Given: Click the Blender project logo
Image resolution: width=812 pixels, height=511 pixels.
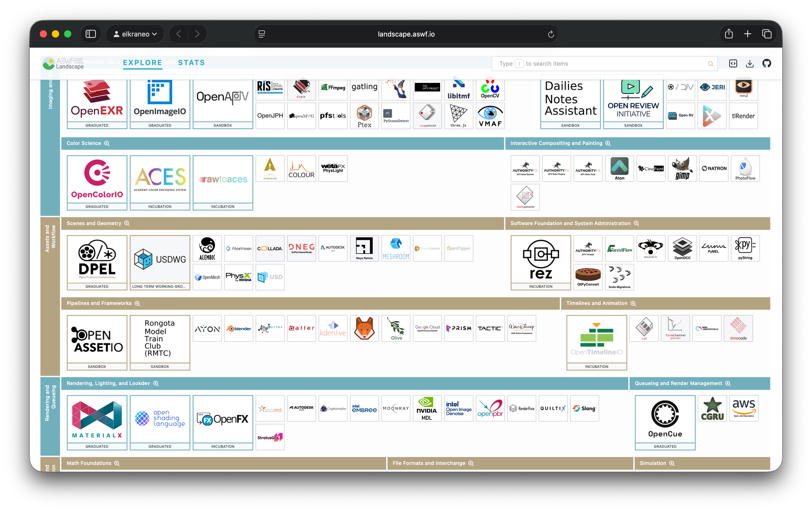Looking at the screenshot, I should (x=239, y=328).
